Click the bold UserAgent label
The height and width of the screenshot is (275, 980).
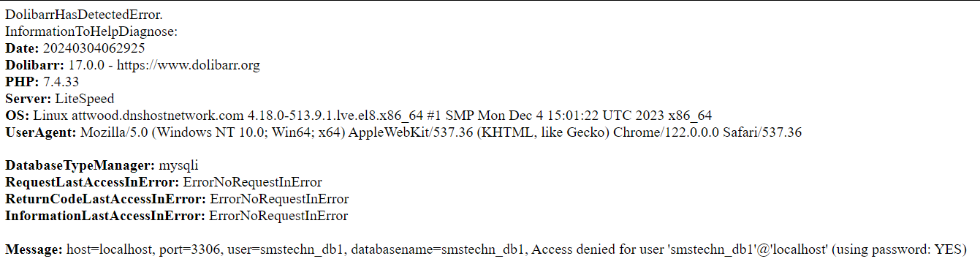coord(40,132)
